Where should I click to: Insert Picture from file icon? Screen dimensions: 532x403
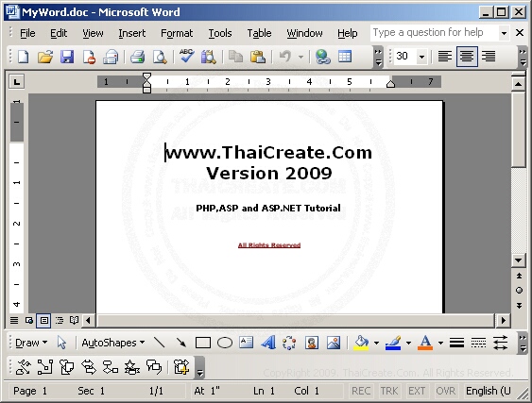[x=334, y=343]
